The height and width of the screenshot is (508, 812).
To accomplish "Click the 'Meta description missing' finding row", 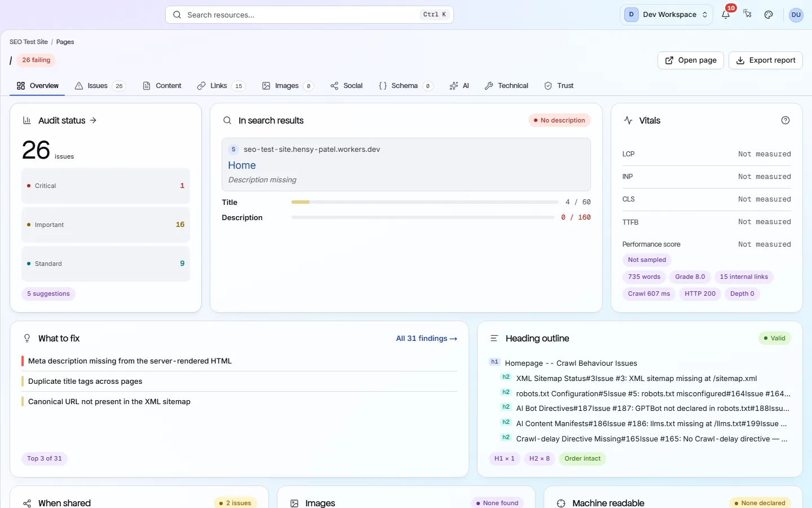I will click(239, 361).
